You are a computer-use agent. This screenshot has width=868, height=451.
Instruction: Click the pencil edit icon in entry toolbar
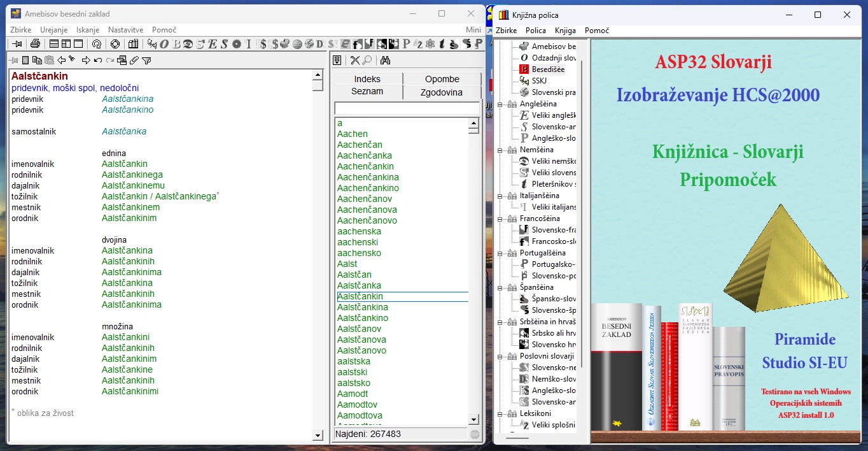coord(134,60)
